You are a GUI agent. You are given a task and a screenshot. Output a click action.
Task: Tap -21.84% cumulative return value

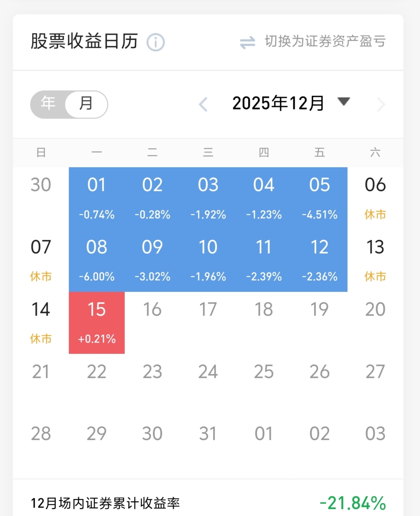pos(352,503)
